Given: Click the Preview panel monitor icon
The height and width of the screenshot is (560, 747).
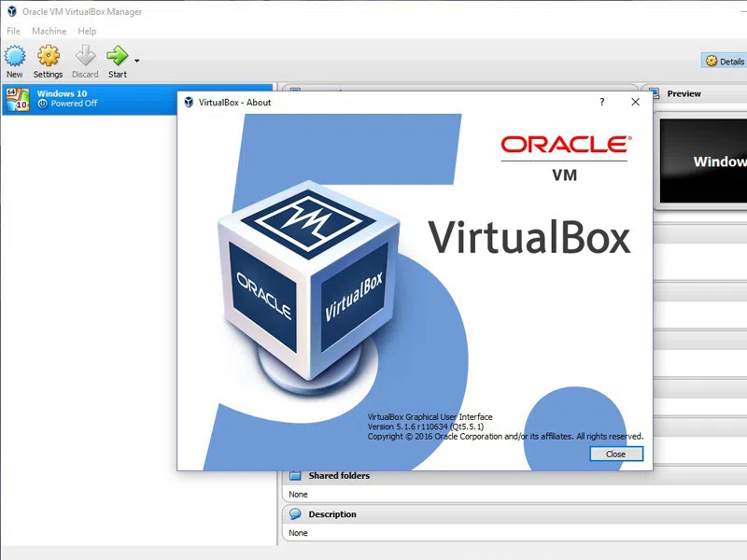Looking at the screenshot, I should [655, 94].
